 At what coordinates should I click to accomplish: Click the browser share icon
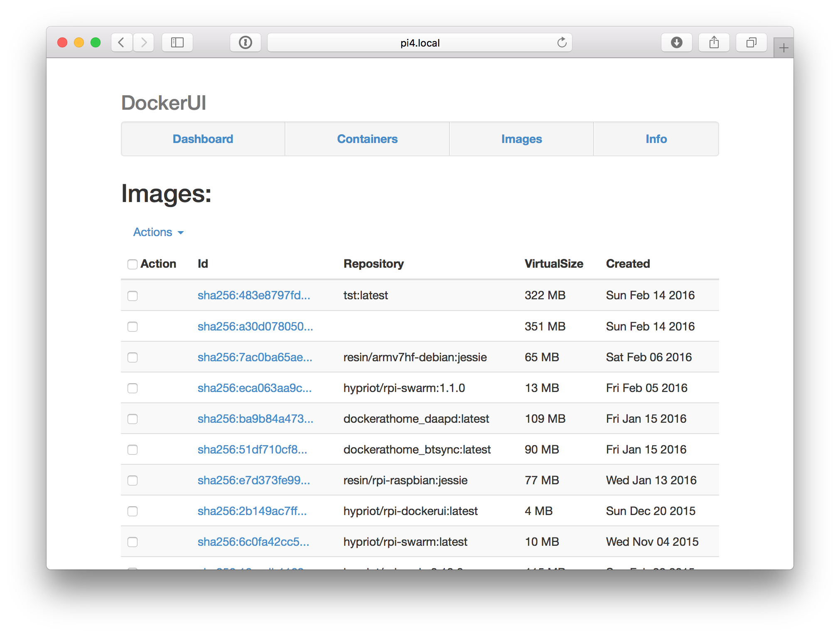click(713, 43)
